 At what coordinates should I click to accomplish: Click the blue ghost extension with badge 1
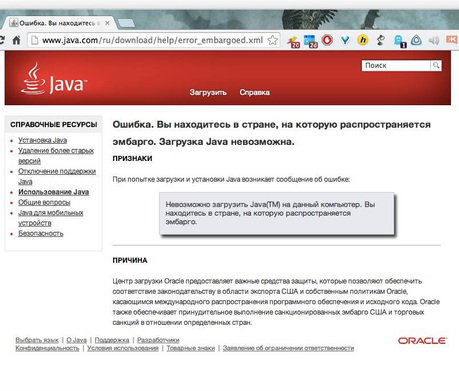[399, 41]
